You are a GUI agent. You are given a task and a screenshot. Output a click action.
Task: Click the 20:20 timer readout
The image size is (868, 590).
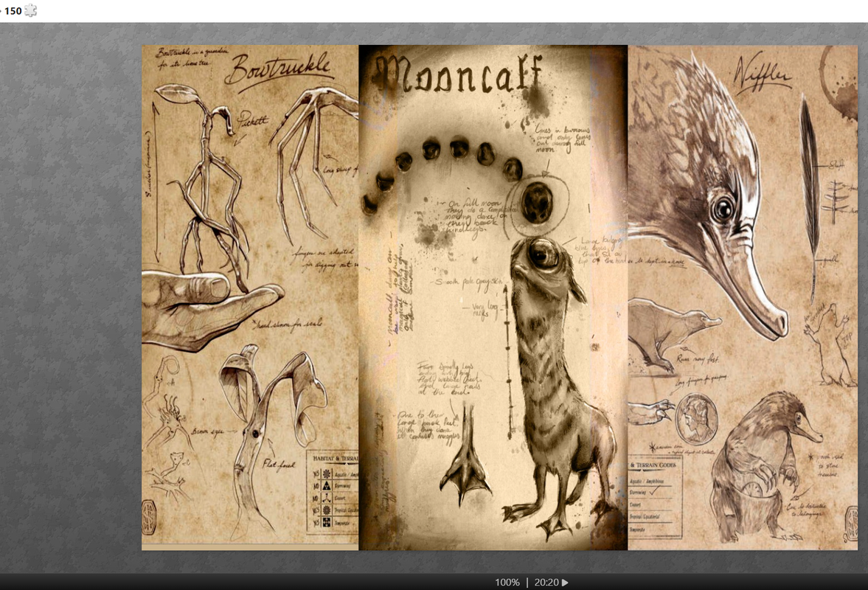click(546, 582)
